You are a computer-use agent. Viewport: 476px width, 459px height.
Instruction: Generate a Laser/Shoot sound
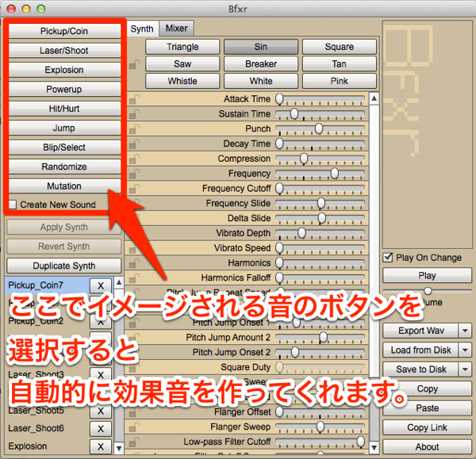coord(64,51)
